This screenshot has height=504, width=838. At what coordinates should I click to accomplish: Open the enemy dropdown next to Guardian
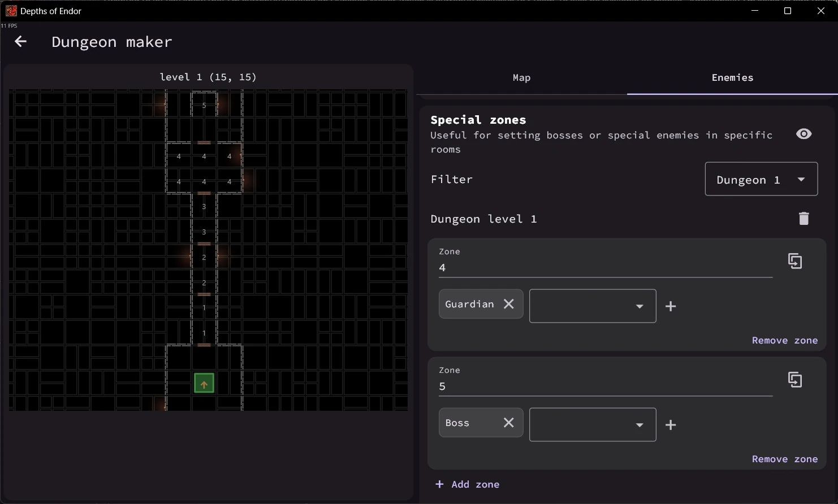tap(593, 306)
